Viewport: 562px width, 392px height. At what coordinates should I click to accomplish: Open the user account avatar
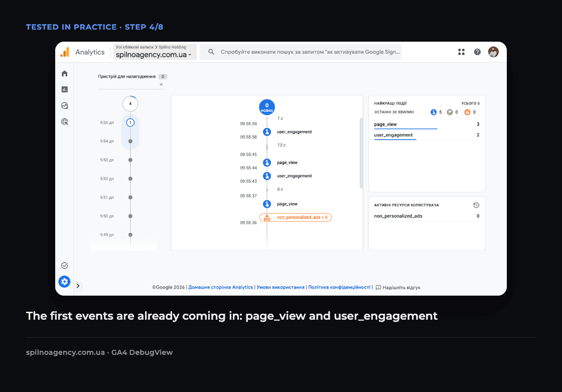click(493, 52)
